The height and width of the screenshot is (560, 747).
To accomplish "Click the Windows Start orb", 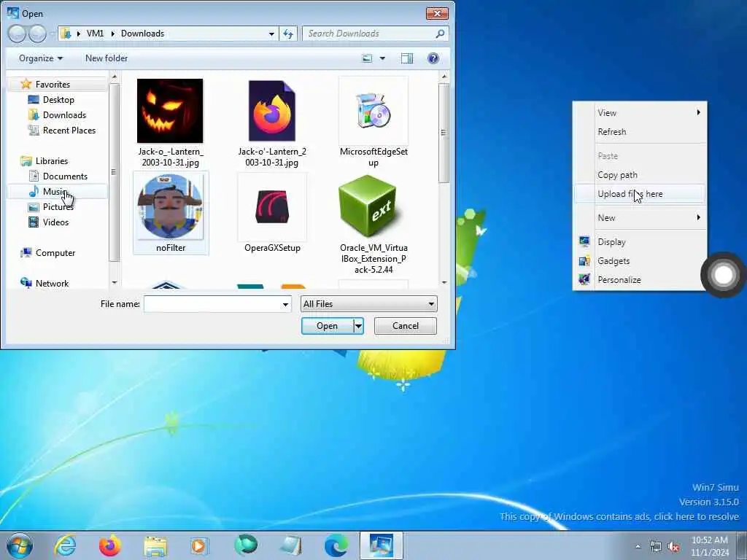I will [x=20, y=545].
